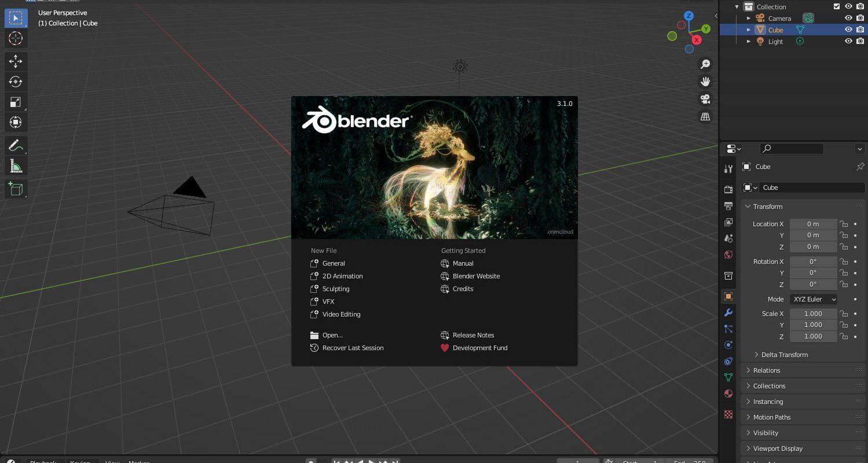
Task: Open the Blender Manual link
Action: tap(463, 263)
